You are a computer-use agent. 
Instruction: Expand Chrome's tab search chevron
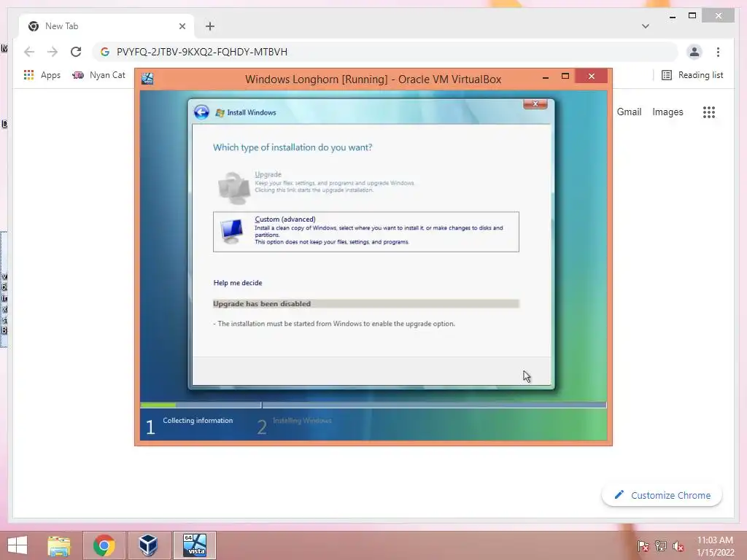coord(645,26)
